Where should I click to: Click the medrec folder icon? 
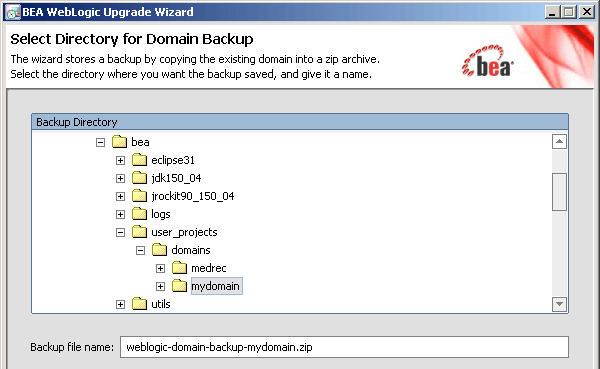click(x=179, y=268)
